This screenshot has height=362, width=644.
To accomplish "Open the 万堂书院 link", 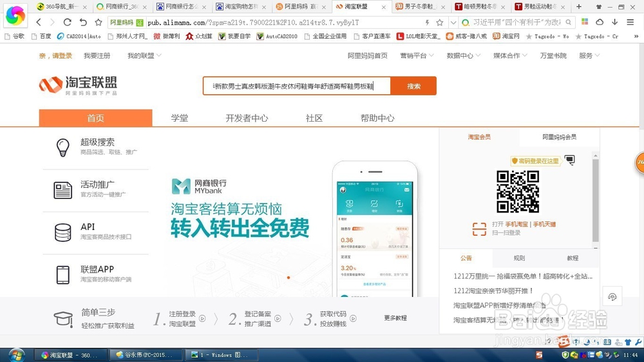I will pos(553,55).
